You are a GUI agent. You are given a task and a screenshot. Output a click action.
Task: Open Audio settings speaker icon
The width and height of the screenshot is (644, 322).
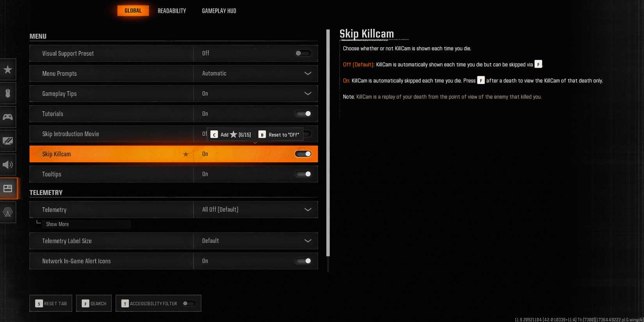(x=8, y=165)
